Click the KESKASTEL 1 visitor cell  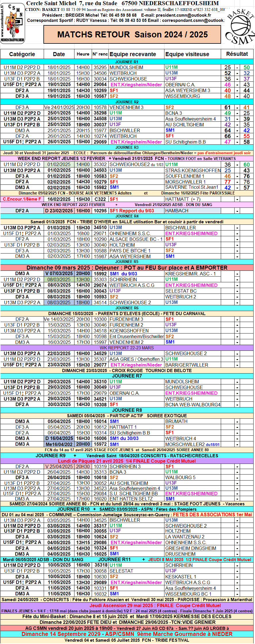point(193,577)
